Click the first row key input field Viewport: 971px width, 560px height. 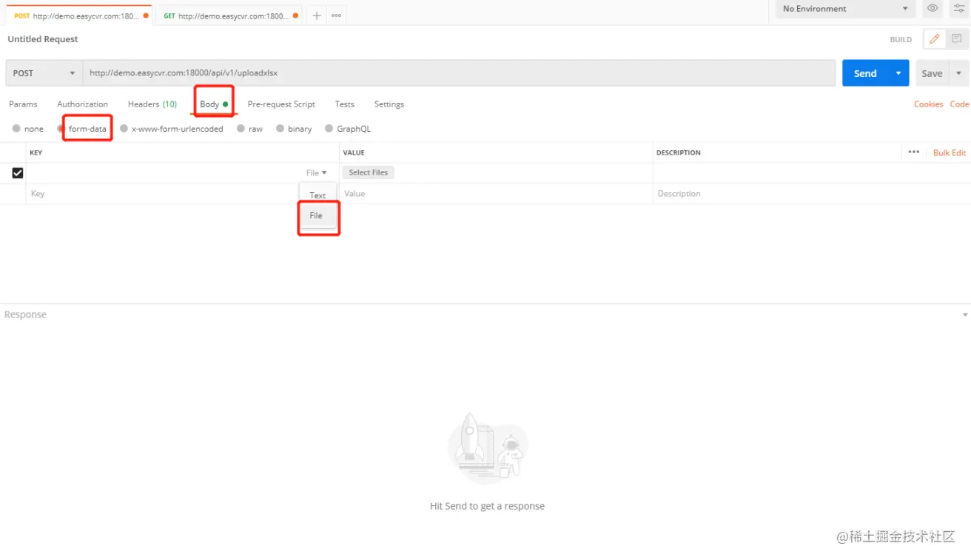[x=164, y=173]
